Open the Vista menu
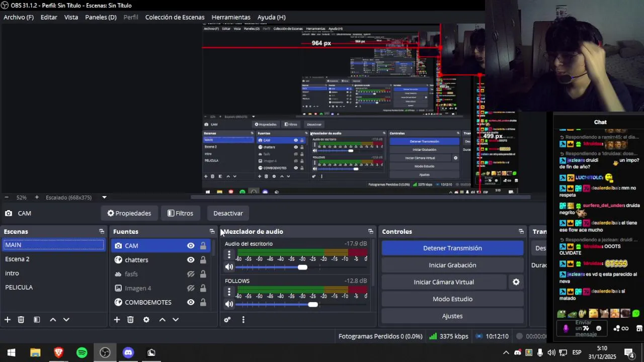644x362 pixels. tap(71, 17)
